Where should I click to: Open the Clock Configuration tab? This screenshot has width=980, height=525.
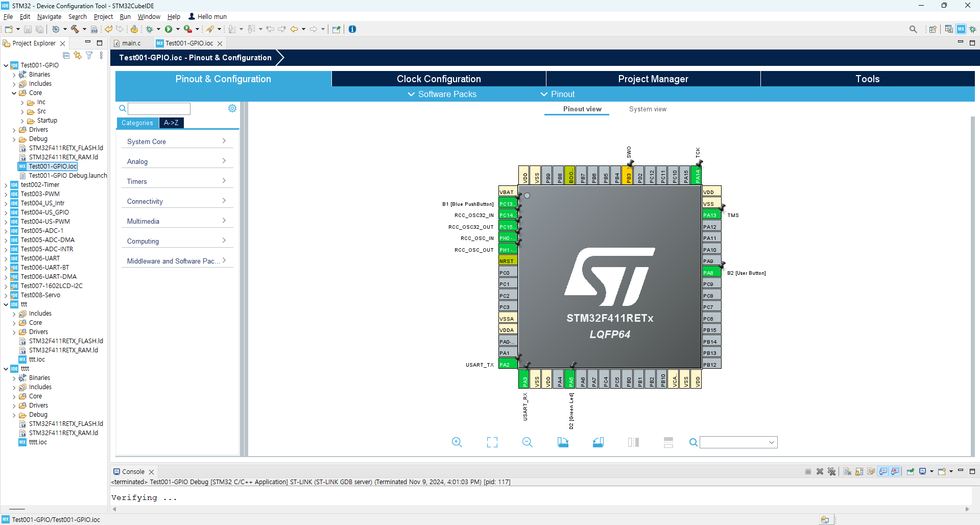tap(439, 79)
